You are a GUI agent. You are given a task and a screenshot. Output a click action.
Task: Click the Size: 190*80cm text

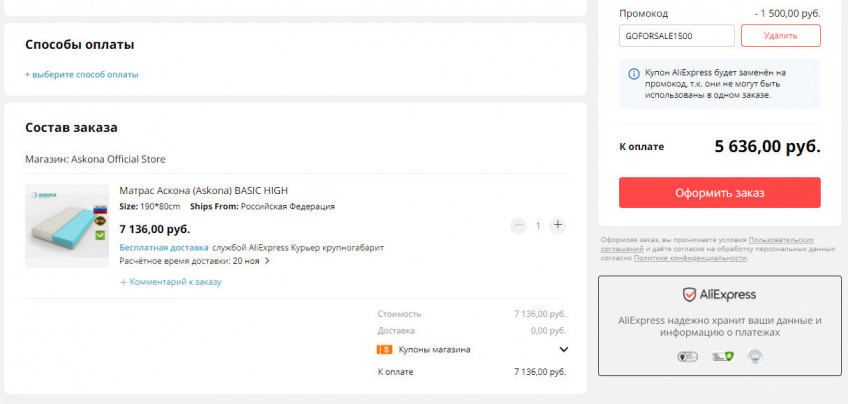[150, 207]
